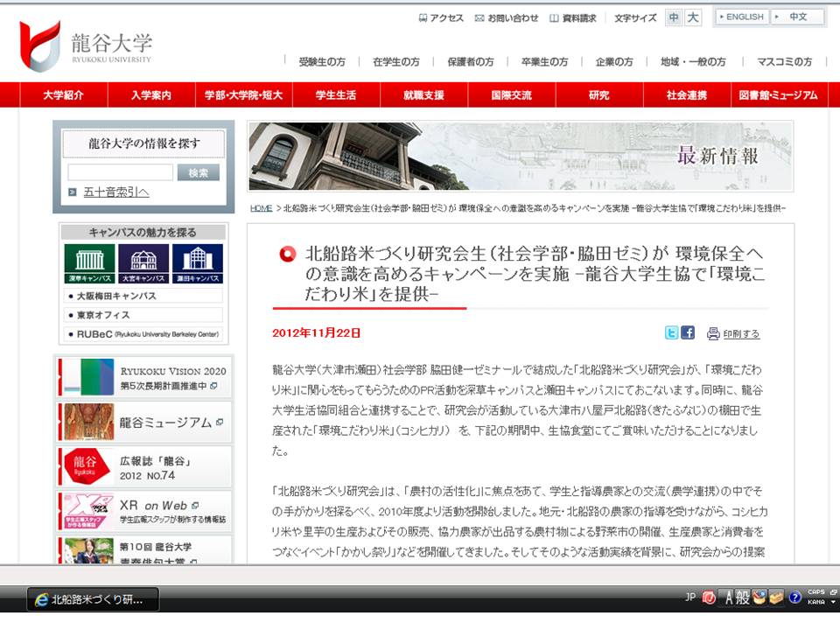Share article on Twitter

tap(671, 332)
